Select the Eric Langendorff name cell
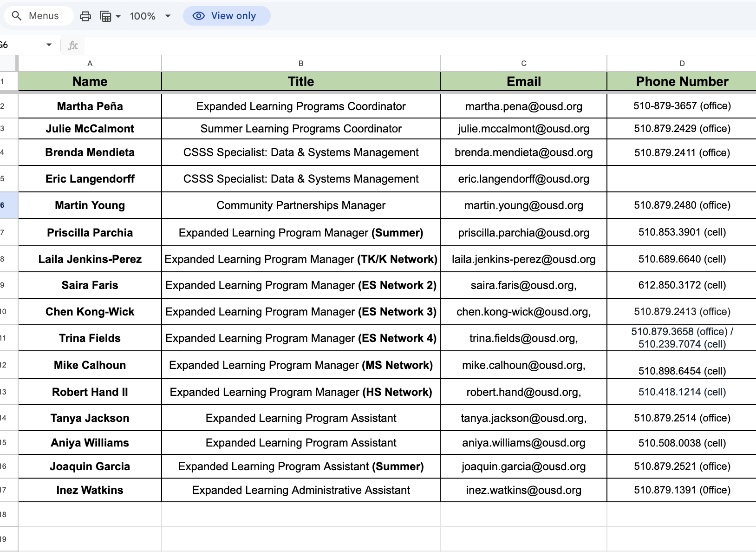The width and height of the screenshot is (756, 552). point(90,179)
